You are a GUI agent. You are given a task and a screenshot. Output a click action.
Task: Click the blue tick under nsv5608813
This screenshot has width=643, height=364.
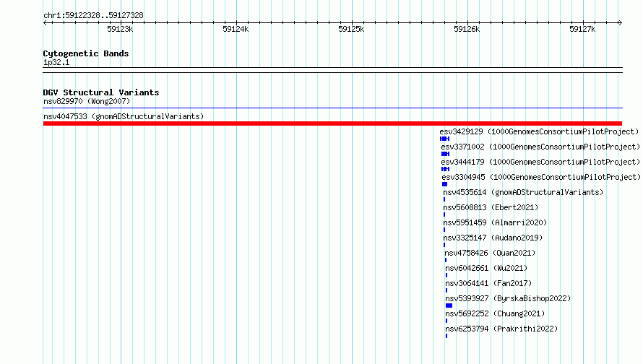click(x=444, y=214)
